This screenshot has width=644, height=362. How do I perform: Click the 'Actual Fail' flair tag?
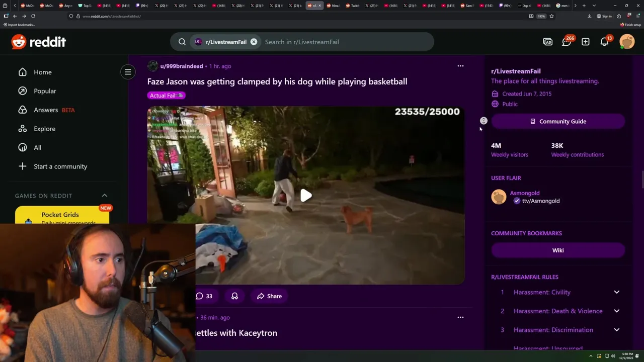(x=167, y=96)
